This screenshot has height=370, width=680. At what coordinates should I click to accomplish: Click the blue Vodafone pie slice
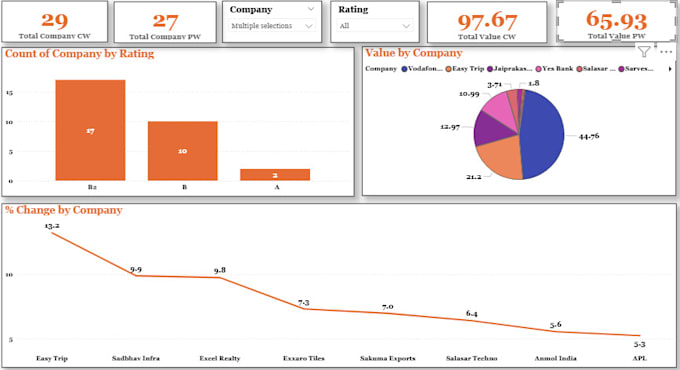[x=542, y=134]
